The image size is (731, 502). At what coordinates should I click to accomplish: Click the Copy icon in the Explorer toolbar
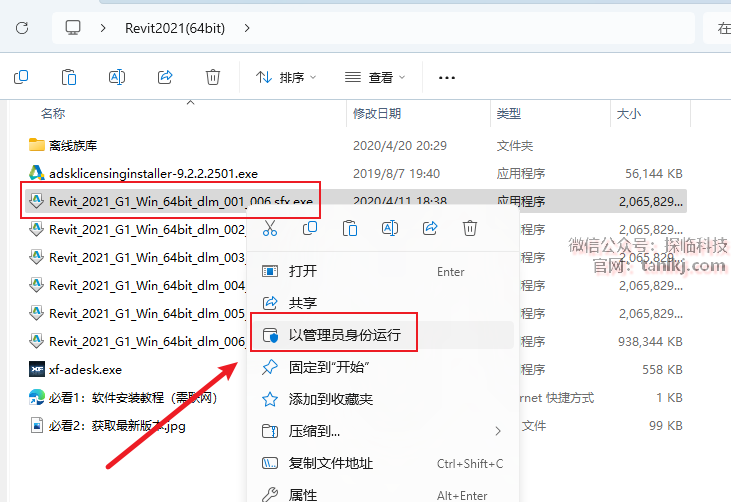tap(21, 77)
